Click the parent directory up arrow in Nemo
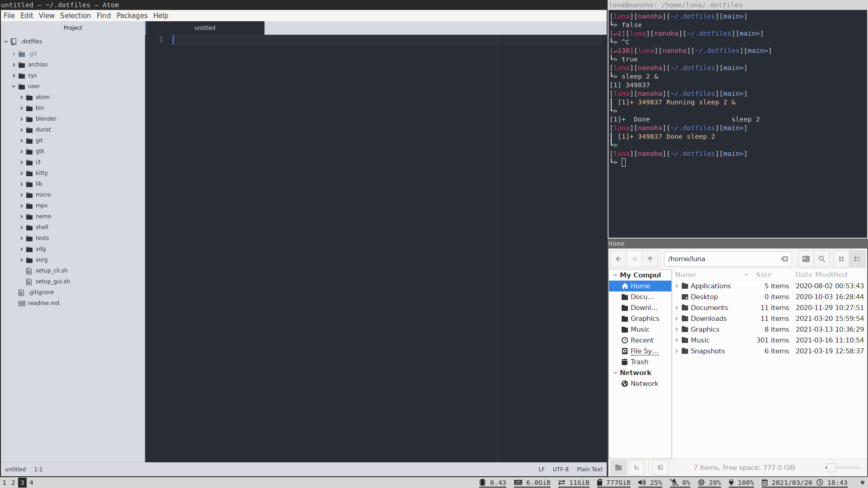Image resolution: width=868 pixels, height=488 pixels. pos(651,258)
